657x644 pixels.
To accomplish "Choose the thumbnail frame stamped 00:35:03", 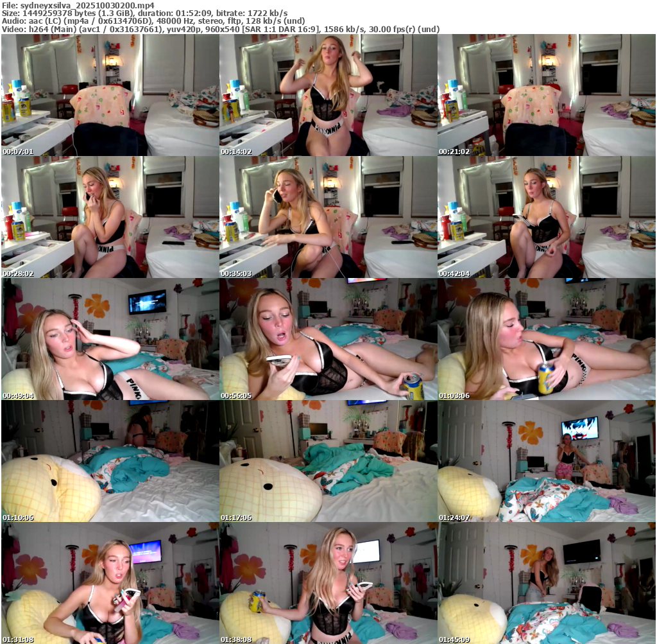I will [328, 217].
